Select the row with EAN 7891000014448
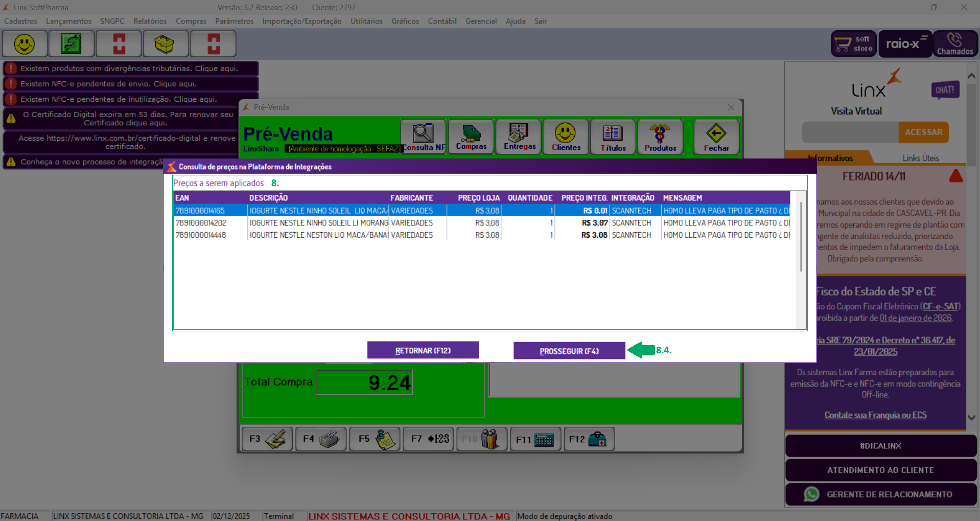The height and width of the screenshot is (521, 980). click(481, 235)
